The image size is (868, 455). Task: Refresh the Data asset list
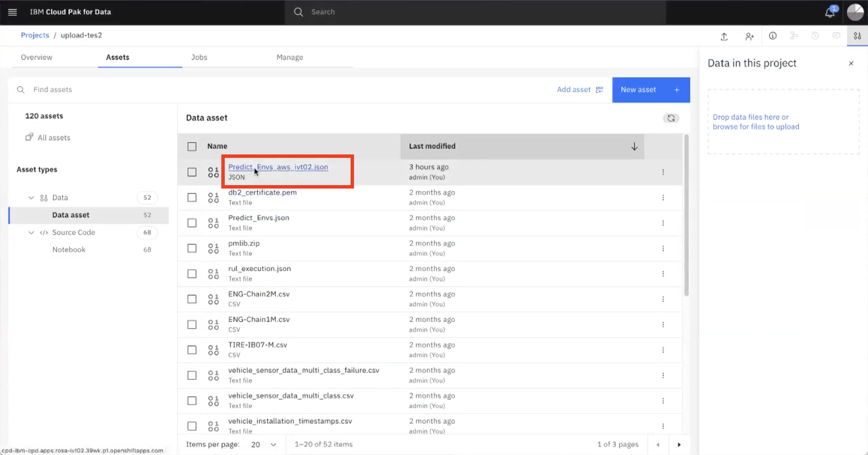point(671,118)
